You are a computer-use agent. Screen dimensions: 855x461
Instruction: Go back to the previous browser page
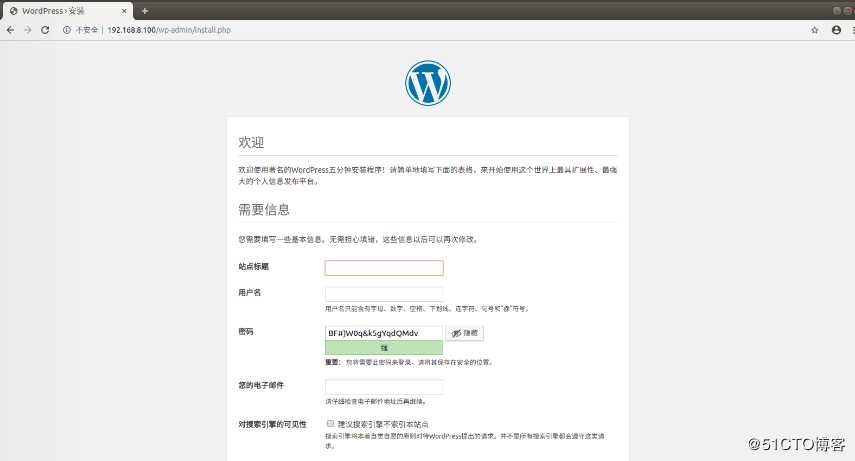coord(10,30)
